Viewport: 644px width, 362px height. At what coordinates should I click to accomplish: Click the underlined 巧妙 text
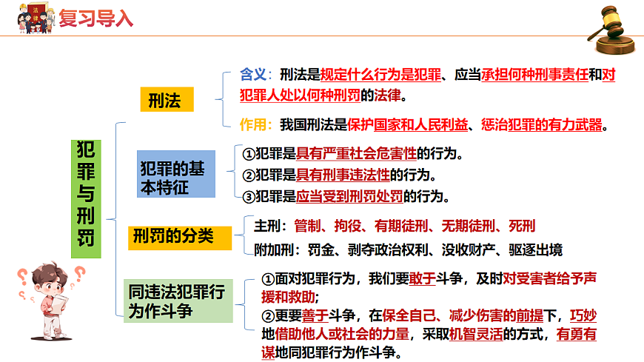583,315
